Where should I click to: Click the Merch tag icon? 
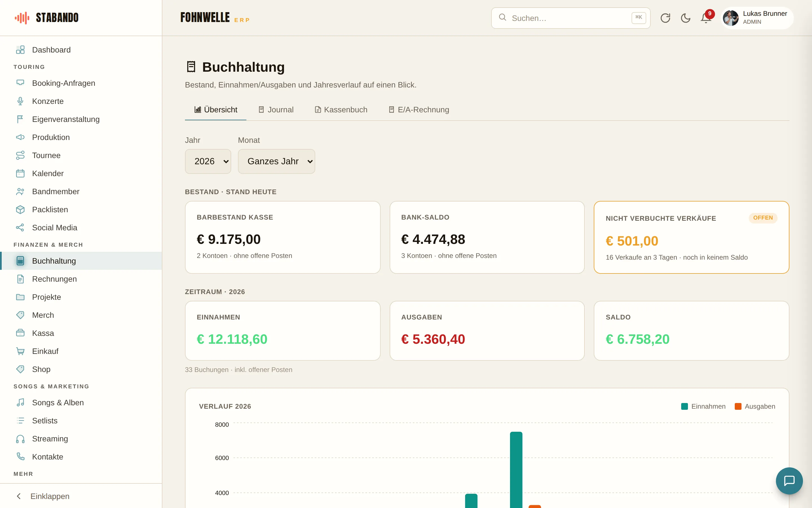(x=20, y=315)
